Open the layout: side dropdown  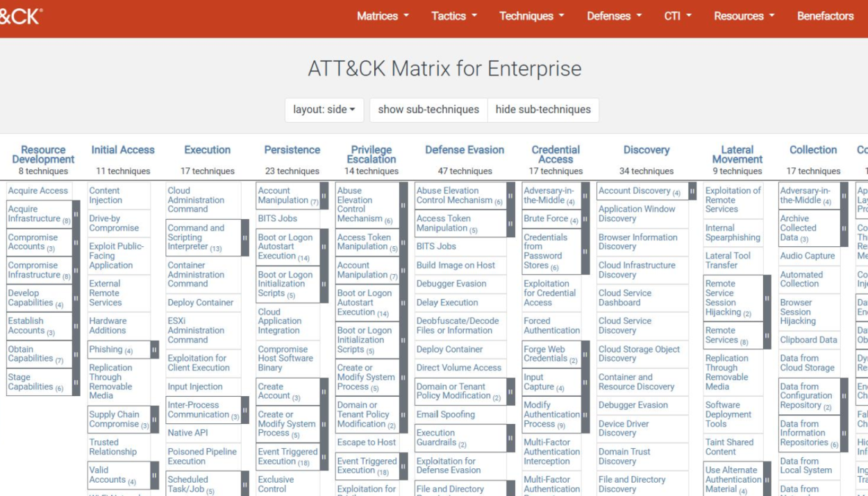point(324,110)
